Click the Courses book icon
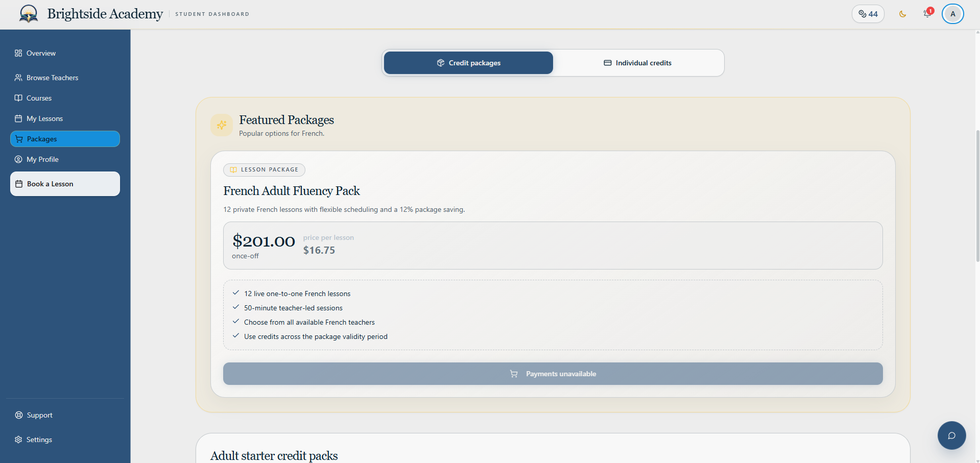 tap(18, 98)
